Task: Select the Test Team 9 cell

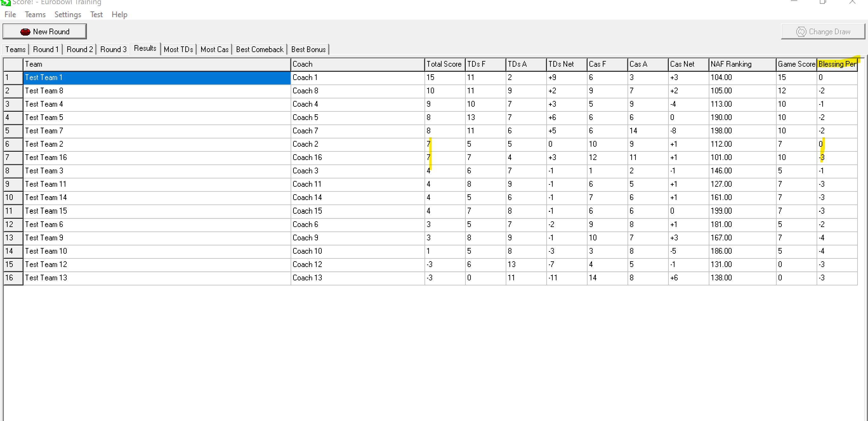Action: pos(157,238)
